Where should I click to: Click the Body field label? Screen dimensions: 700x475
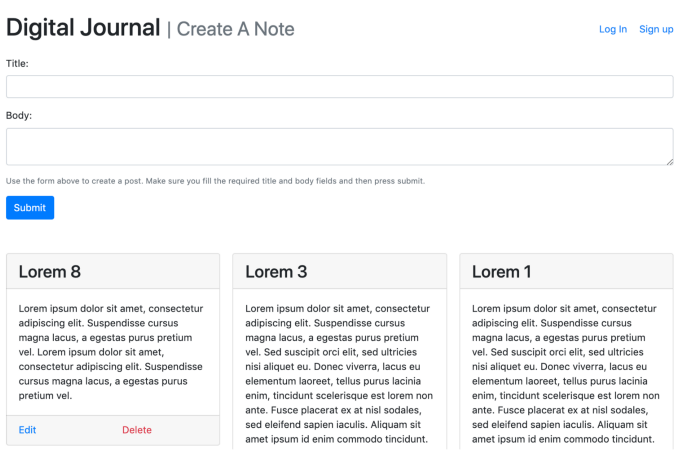pos(19,116)
